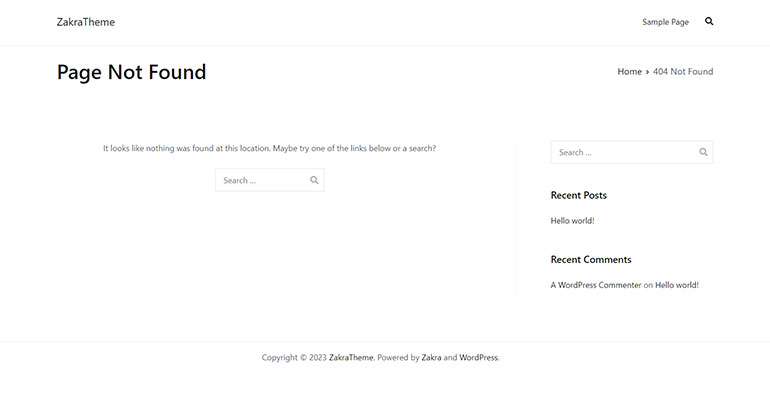Open the header search magnifier icon
Image resolution: width=770 pixels, height=400 pixels.
point(709,21)
